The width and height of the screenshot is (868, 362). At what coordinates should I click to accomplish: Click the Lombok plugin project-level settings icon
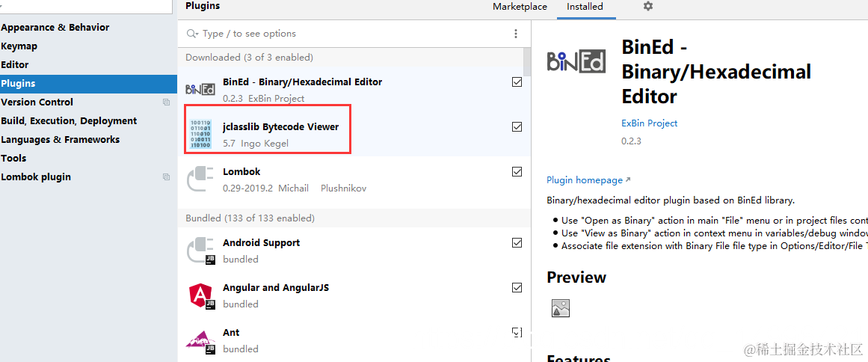point(166,177)
